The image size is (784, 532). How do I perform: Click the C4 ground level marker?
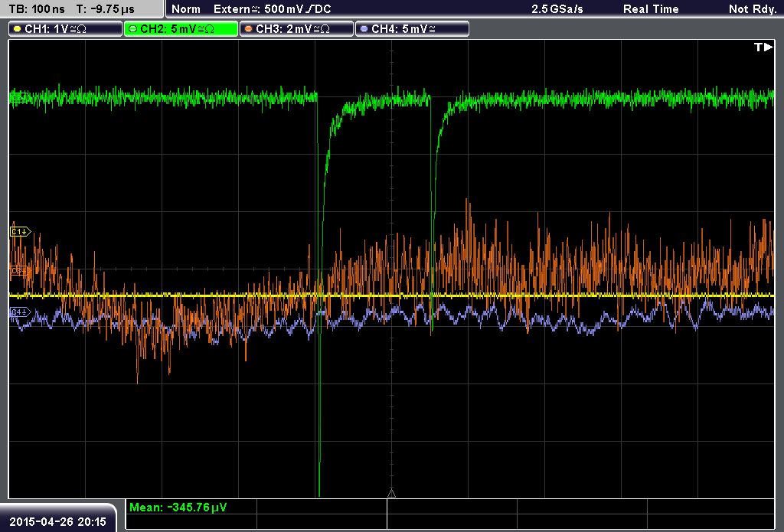click(x=21, y=312)
